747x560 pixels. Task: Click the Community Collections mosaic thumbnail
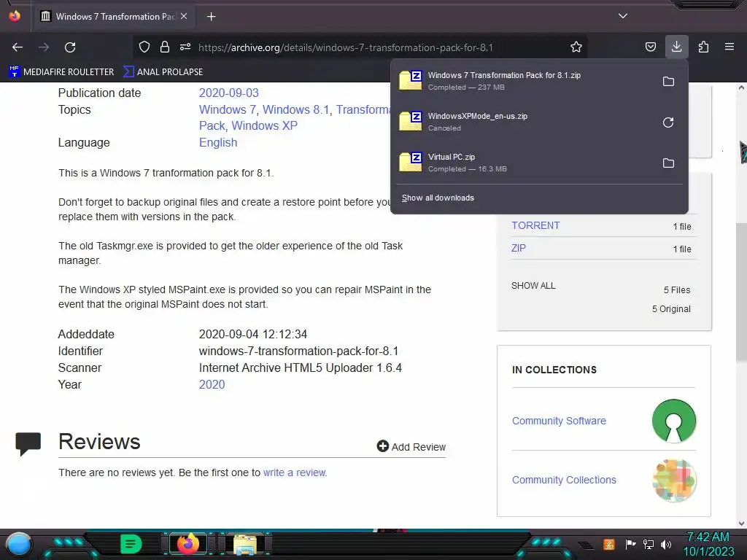coord(673,480)
